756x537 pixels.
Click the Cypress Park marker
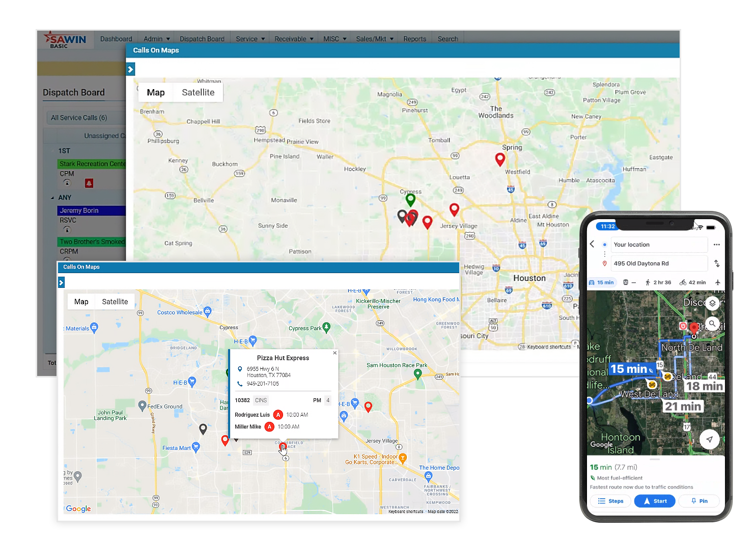pos(326,328)
